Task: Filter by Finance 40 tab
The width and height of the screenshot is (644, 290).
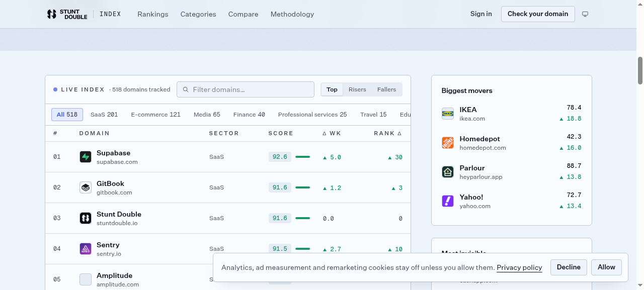Action: [x=249, y=115]
